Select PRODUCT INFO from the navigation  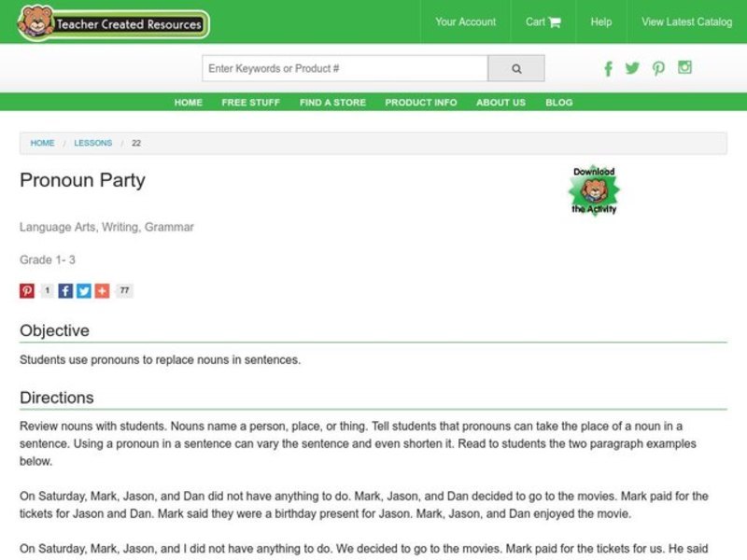click(420, 103)
